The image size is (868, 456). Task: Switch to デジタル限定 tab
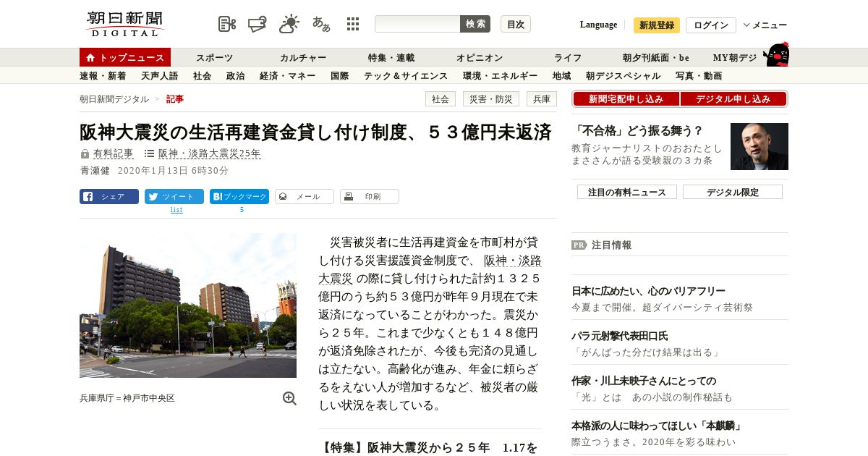pos(733,192)
